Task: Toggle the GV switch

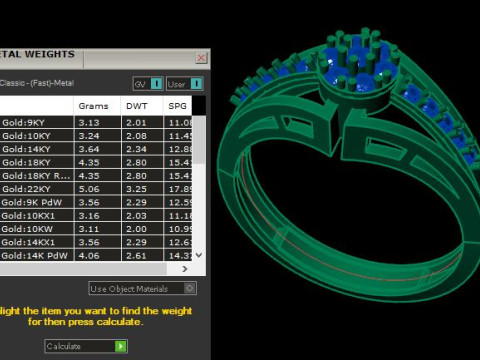Action: 148,84
